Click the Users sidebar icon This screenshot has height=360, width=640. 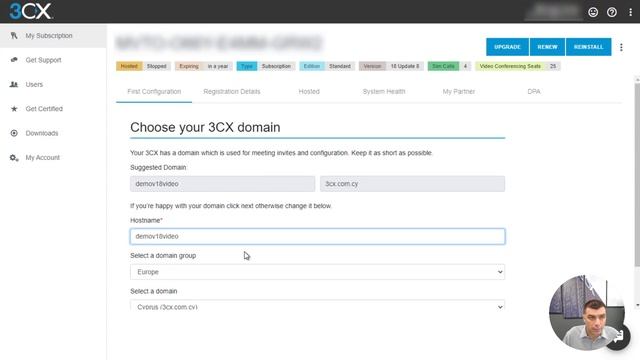pos(14,84)
